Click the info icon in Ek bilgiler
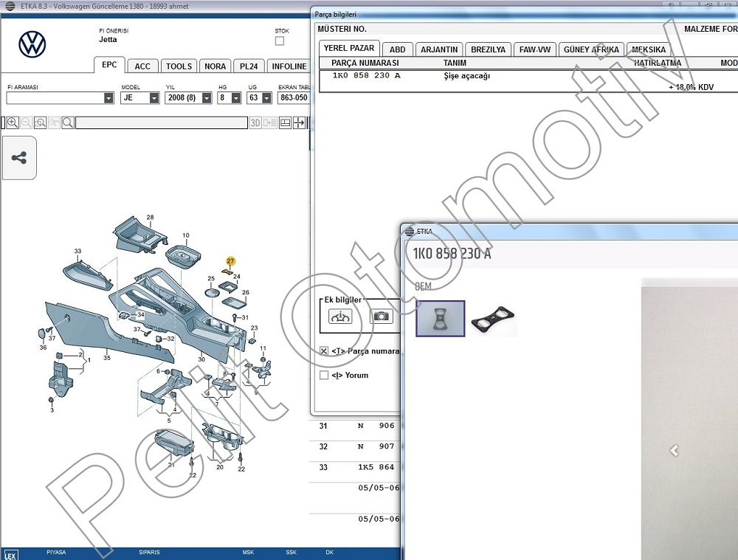This screenshot has height=560, width=738. 340,316
